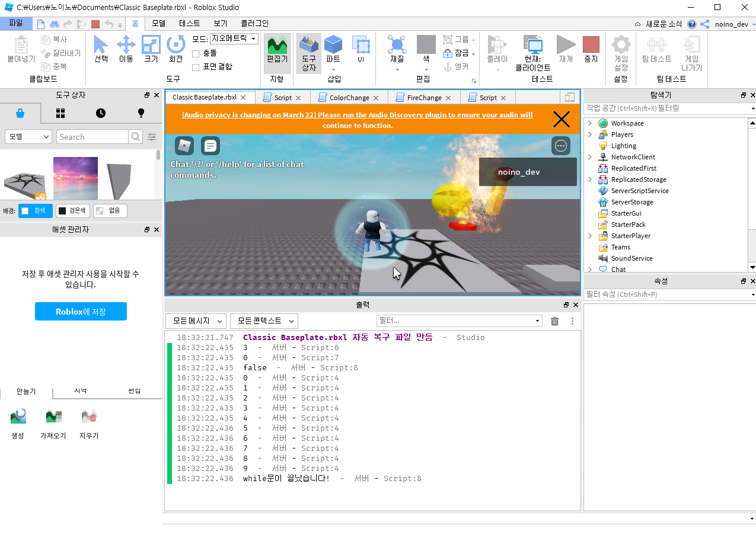Expand the Workspace tree node

590,123
